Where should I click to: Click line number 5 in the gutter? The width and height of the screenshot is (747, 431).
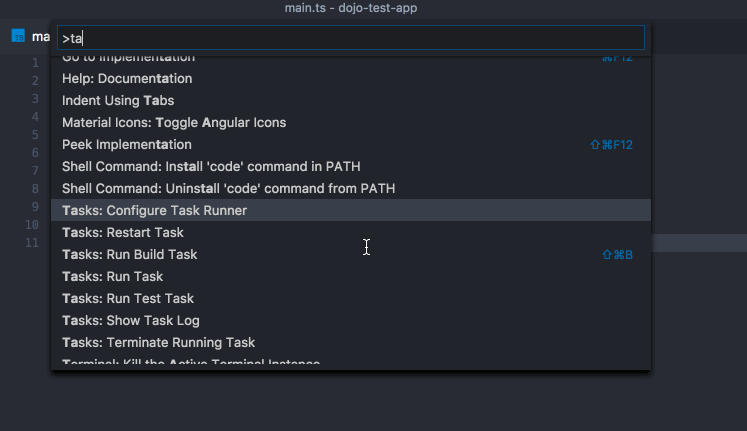(35, 135)
